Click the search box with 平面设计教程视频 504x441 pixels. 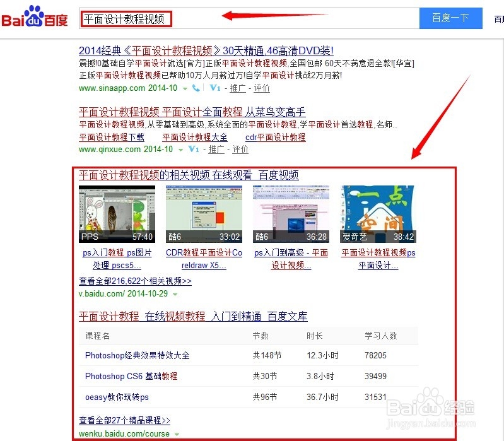click(x=249, y=19)
